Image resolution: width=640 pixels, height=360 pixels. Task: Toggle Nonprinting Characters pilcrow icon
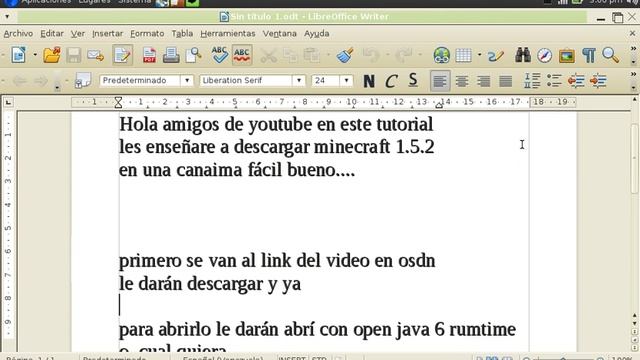pos(589,55)
